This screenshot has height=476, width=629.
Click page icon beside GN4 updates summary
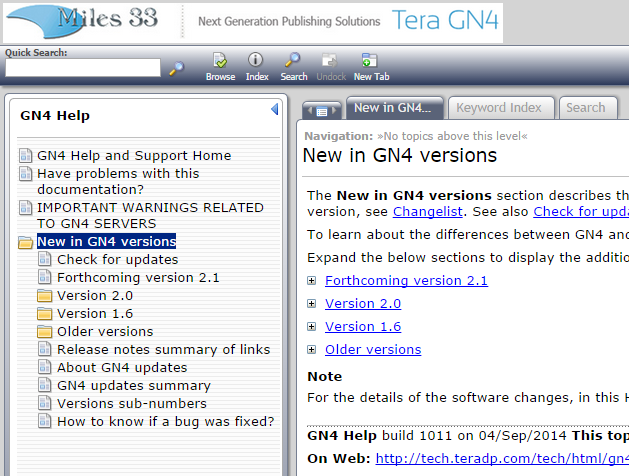coord(45,385)
